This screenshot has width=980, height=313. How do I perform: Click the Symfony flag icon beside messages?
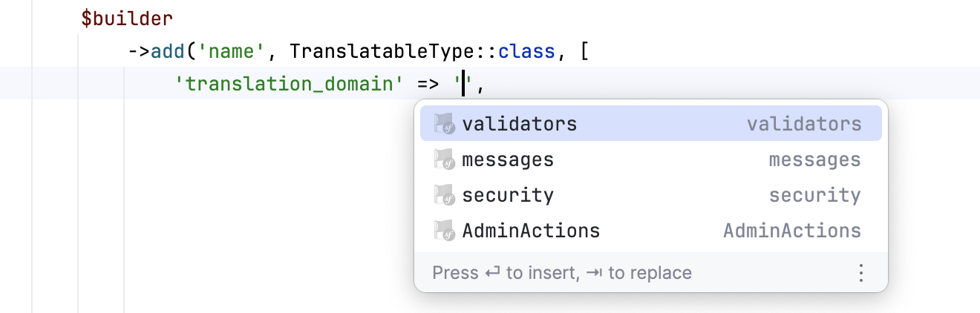443,159
